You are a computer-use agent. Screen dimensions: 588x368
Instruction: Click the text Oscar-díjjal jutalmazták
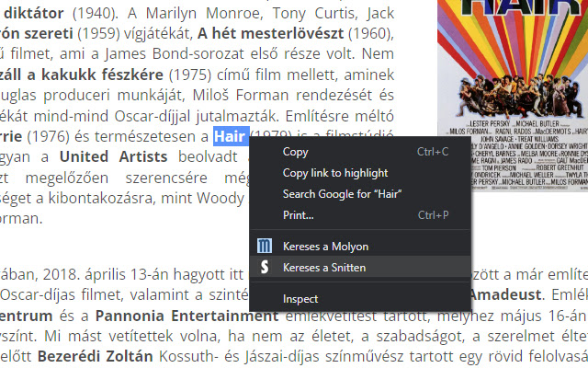[x=197, y=117]
